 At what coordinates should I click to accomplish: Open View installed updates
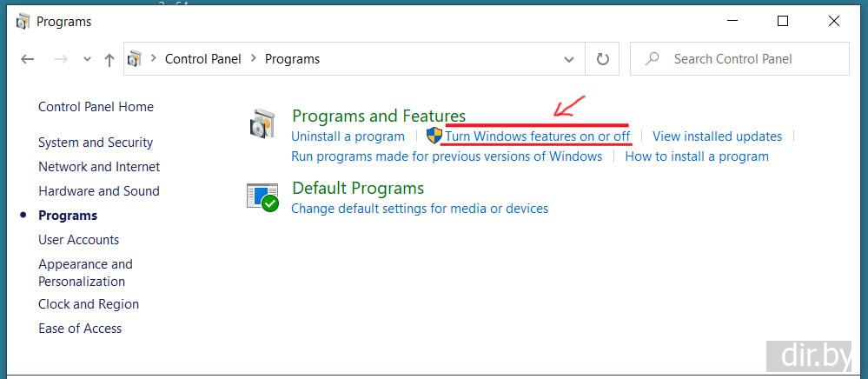click(717, 136)
